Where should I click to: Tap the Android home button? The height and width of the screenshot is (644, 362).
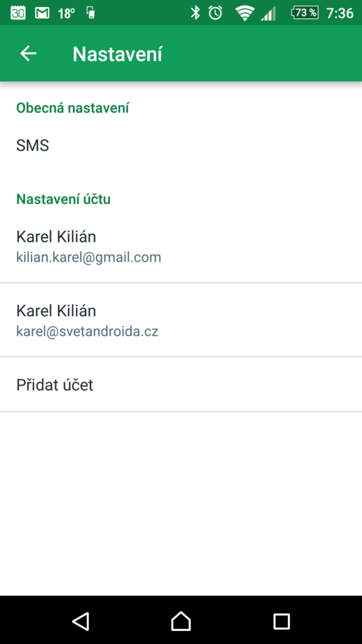[x=181, y=621]
